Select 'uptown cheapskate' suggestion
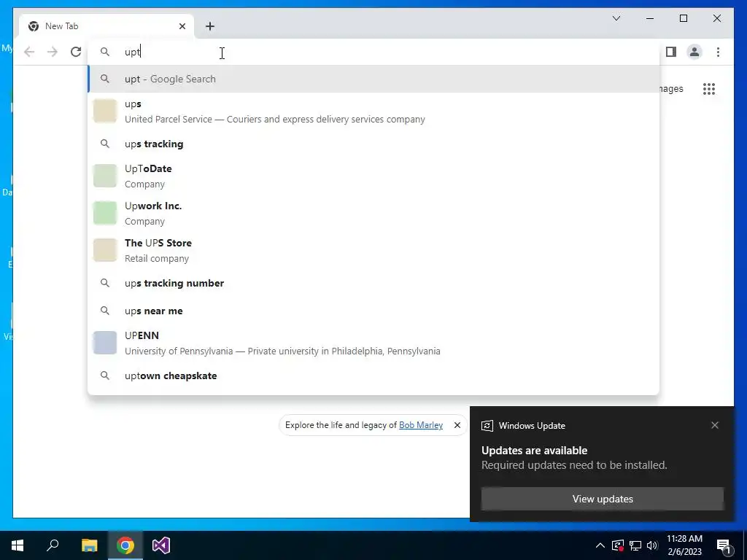This screenshot has width=747, height=560. click(373, 376)
